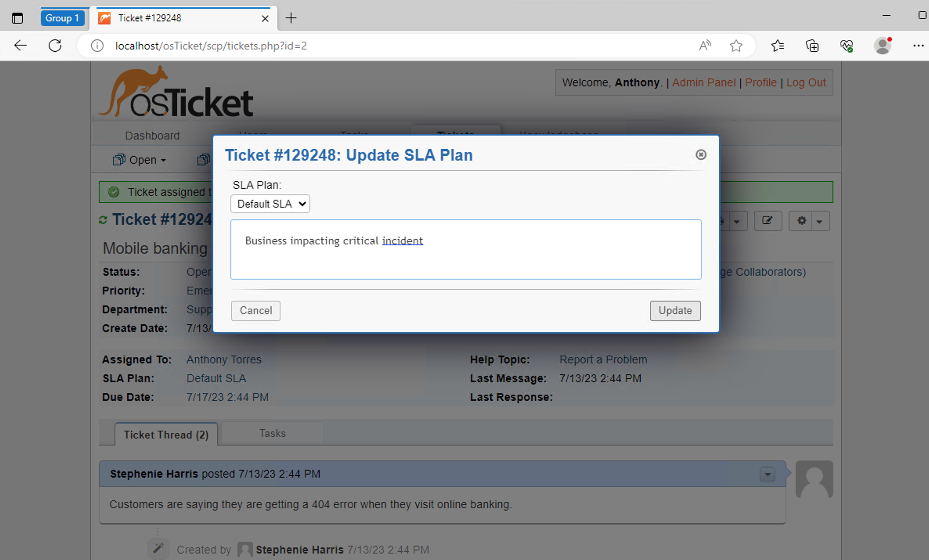Screen dimensions: 929x560
Task: Open the SLA Plan dropdown
Action: [270, 204]
